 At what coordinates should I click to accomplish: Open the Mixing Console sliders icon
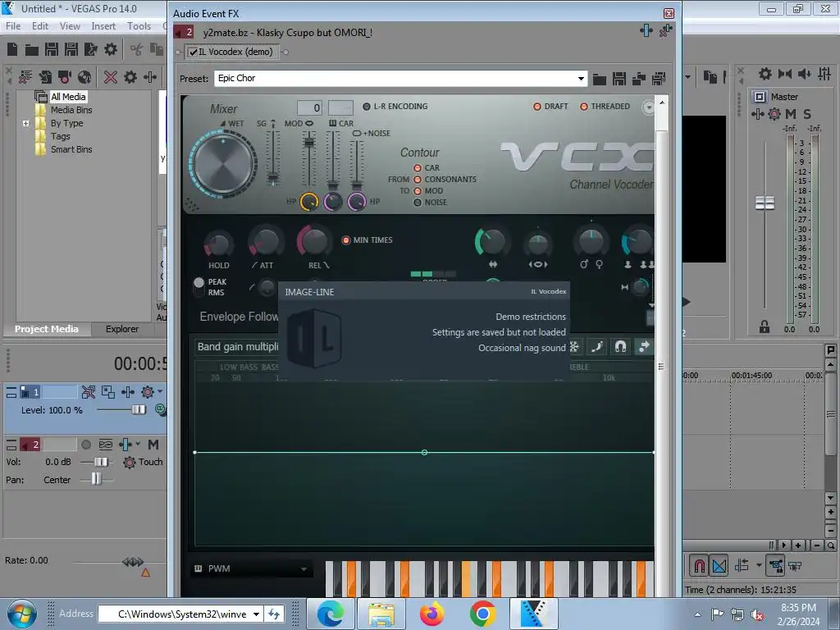(824, 73)
